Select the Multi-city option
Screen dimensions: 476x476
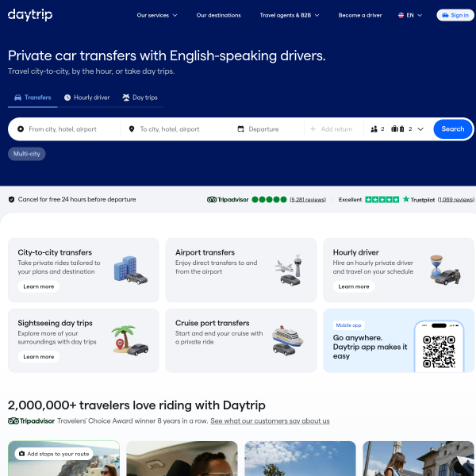coord(27,154)
